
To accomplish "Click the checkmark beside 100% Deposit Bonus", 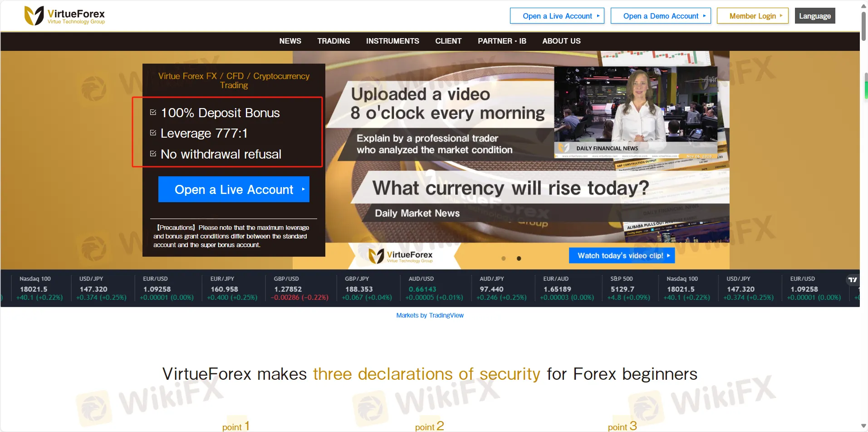I will [153, 112].
